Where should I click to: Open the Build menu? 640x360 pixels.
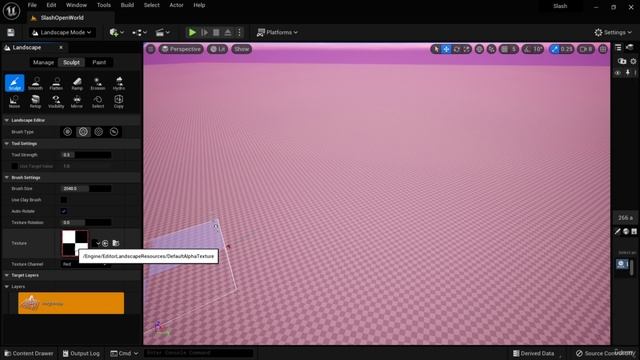click(127, 5)
